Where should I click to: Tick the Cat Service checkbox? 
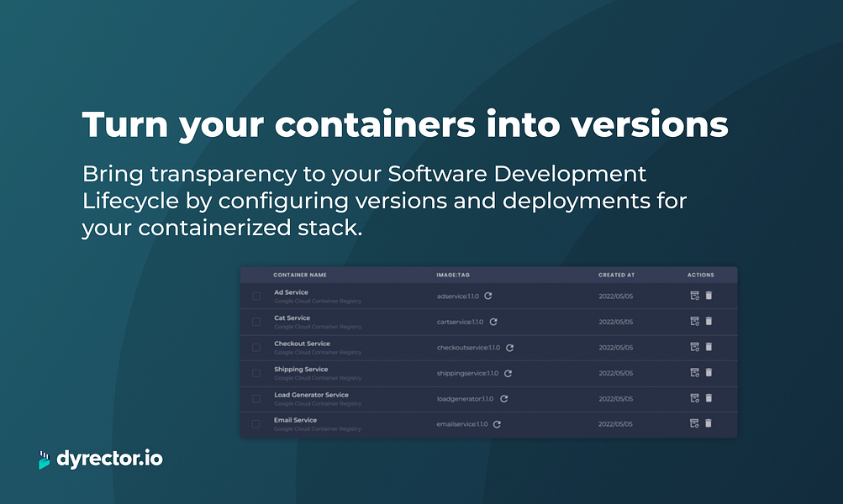[256, 323]
